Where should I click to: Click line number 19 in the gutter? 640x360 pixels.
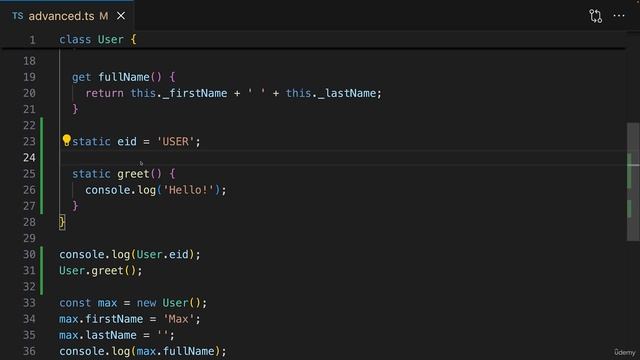coord(29,77)
